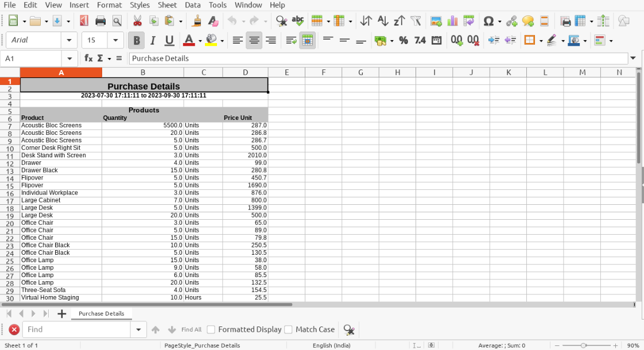This screenshot has width=644, height=350.
Task: Toggle Italic formatting
Action: pyautogui.click(x=153, y=40)
